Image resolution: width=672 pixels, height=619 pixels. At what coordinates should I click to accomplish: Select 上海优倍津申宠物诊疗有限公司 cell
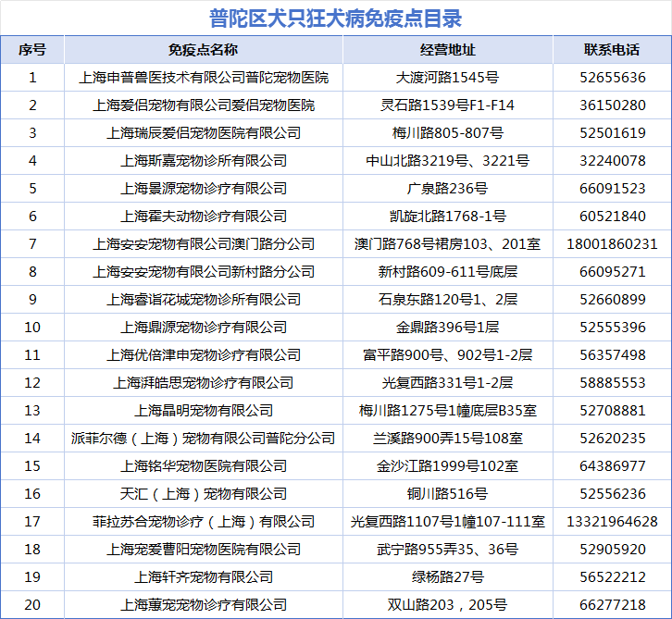point(204,355)
